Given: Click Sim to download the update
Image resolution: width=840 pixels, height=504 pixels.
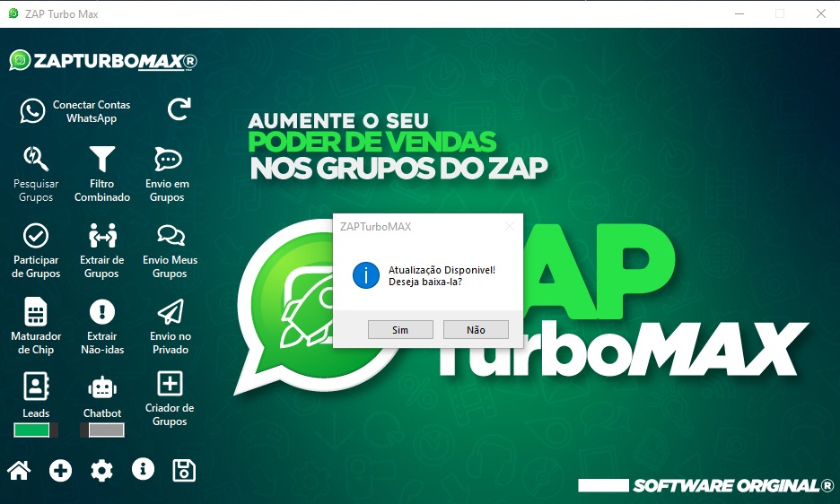Looking at the screenshot, I should 400,330.
